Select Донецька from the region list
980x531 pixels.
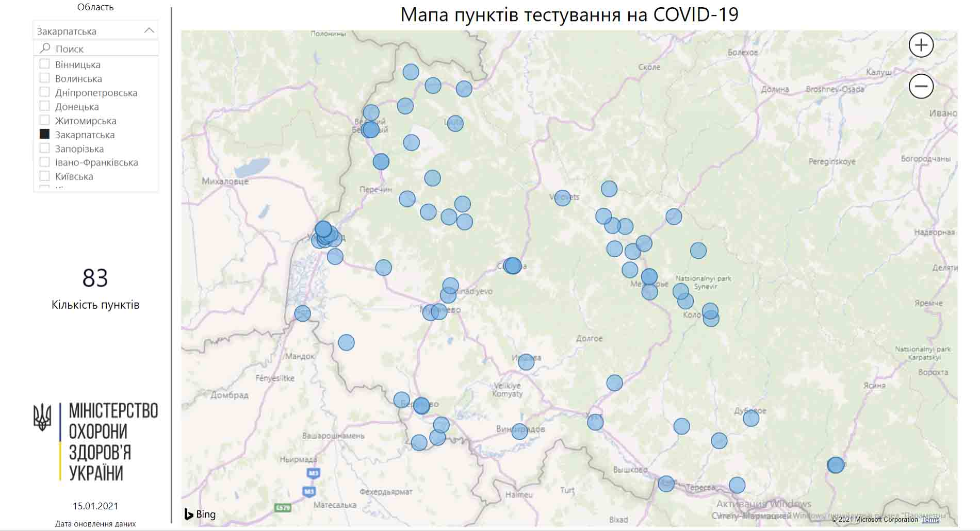click(x=77, y=107)
